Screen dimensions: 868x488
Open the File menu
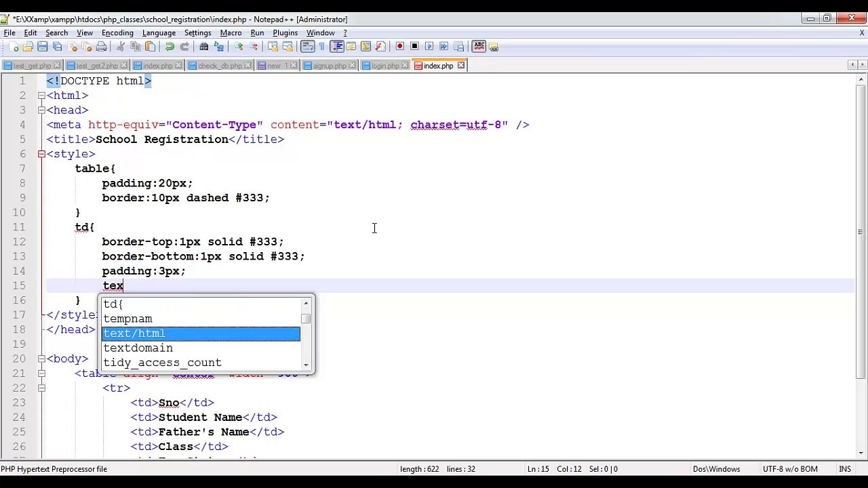9,33
